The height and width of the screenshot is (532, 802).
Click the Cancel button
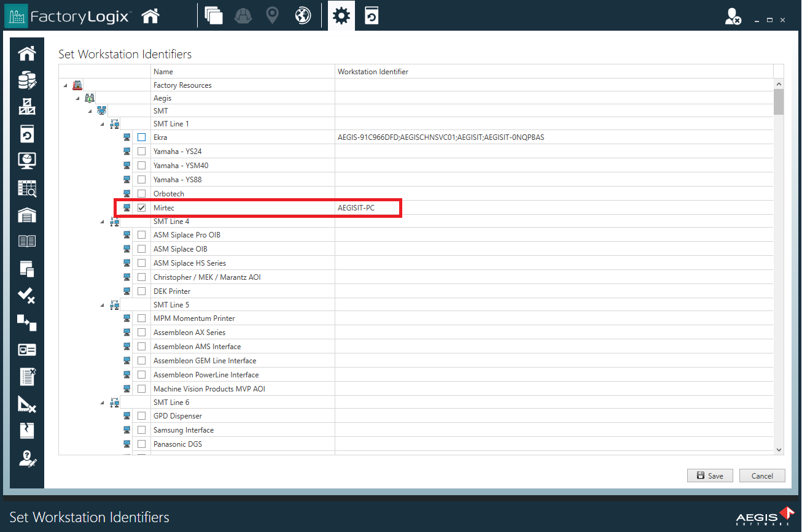[x=762, y=476]
